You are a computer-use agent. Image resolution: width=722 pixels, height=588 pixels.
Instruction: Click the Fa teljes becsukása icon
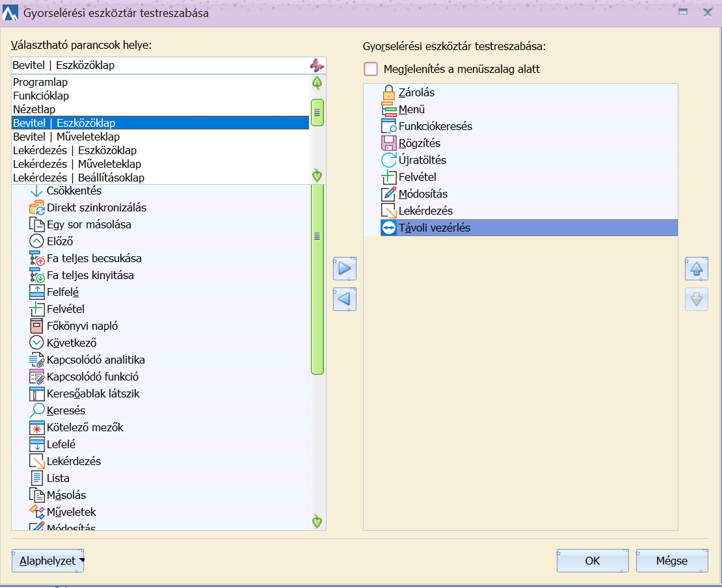[x=36, y=258]
